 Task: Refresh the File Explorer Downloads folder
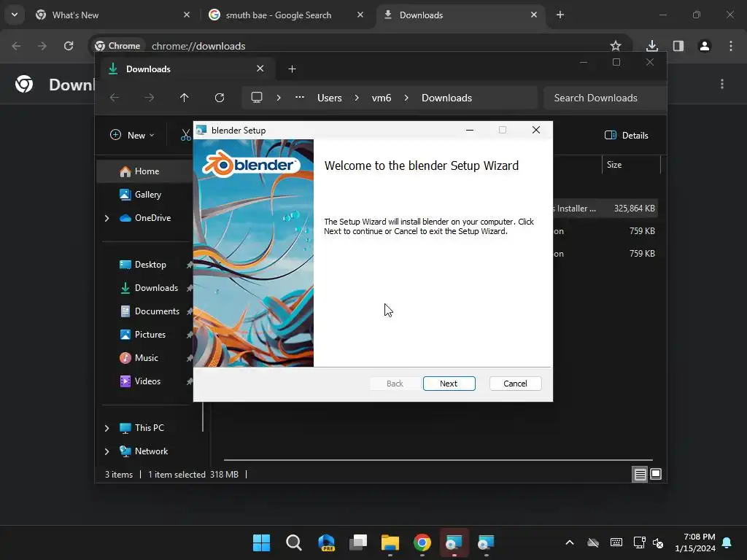219,98
